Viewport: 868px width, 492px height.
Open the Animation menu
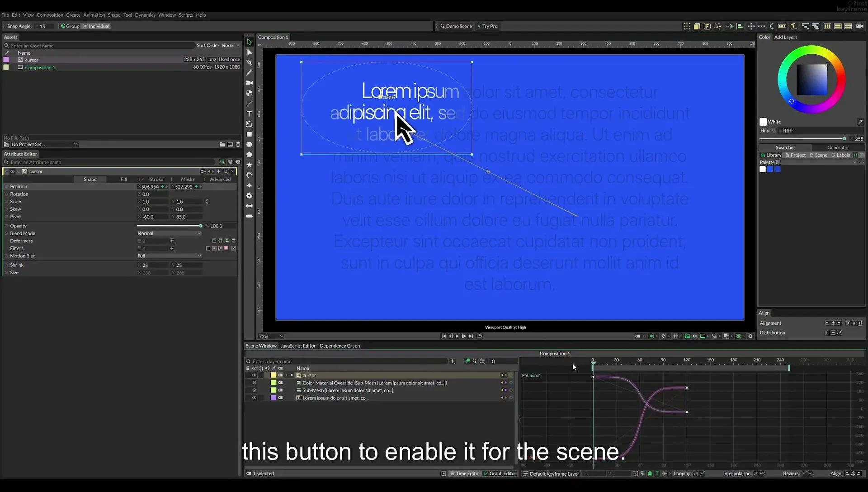94,15
